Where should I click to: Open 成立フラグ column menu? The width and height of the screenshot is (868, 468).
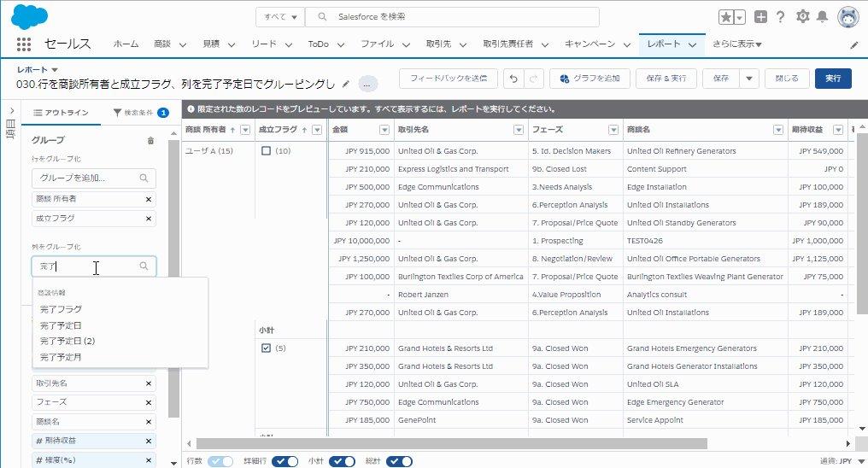pyautogui.click(x=317, y=130)
